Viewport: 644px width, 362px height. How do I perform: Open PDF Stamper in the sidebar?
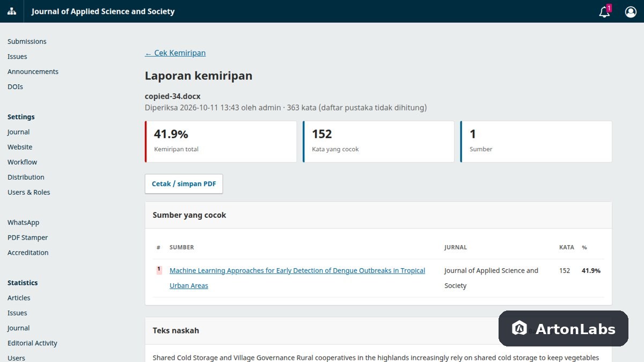[27, 238]
